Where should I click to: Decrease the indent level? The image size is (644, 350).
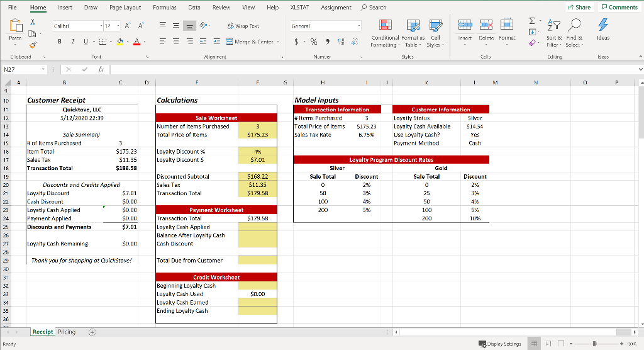click(203, 41)
